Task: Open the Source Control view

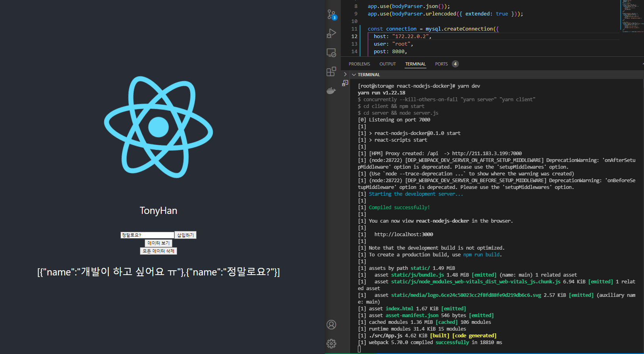Action: tap(332, 15)
